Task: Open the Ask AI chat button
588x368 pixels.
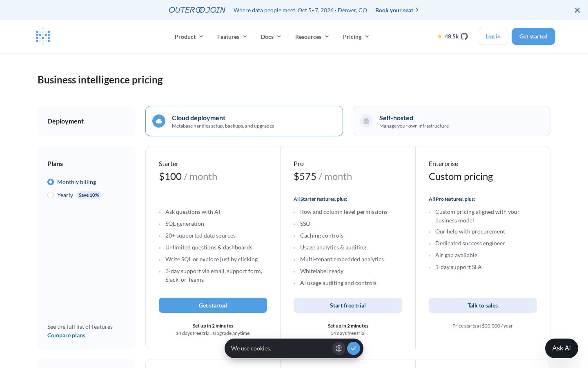Action: point(561,348)
